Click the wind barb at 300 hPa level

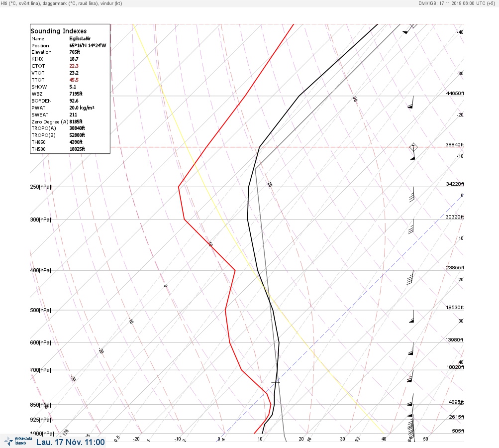coord(411,226)
